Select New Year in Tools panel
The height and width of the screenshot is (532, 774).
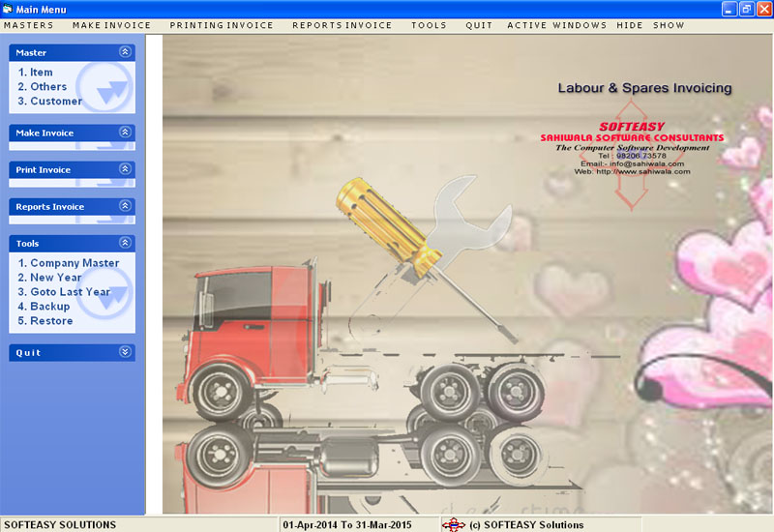point(50,278)
